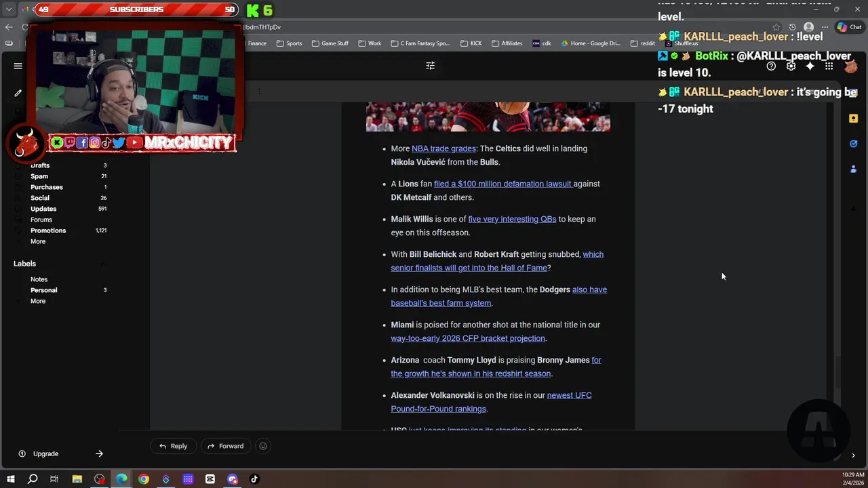Screen dimensions: 868x488
Task: Click browser back arrow
Action: point(9,27)
